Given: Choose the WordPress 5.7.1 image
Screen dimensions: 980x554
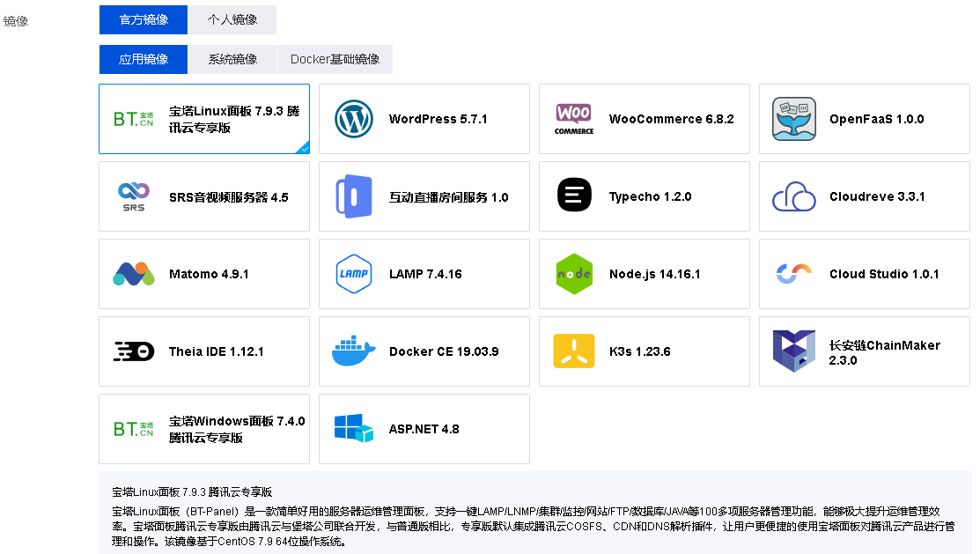Looking at the screenshot, I should 424,119.
